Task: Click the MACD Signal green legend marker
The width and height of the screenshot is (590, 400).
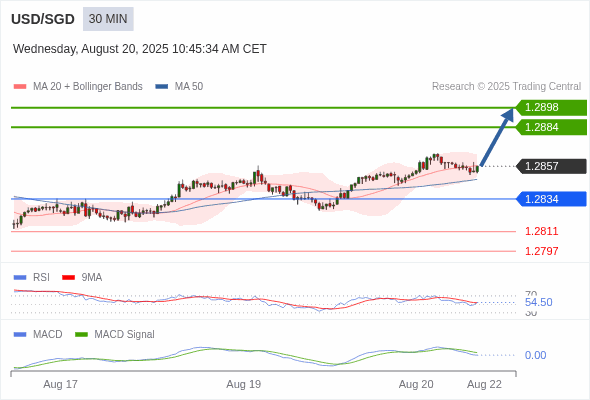Action: (81, 335)
